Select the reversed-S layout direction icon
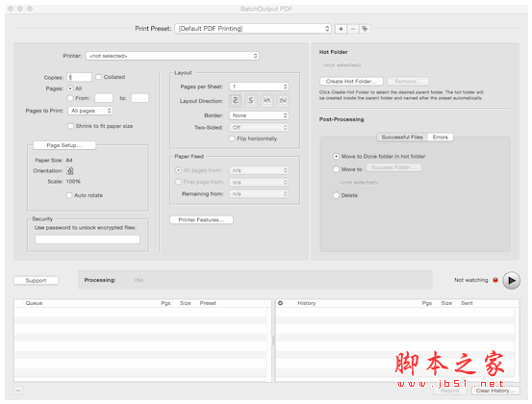532x404 pixels. [x=251, y=100]
